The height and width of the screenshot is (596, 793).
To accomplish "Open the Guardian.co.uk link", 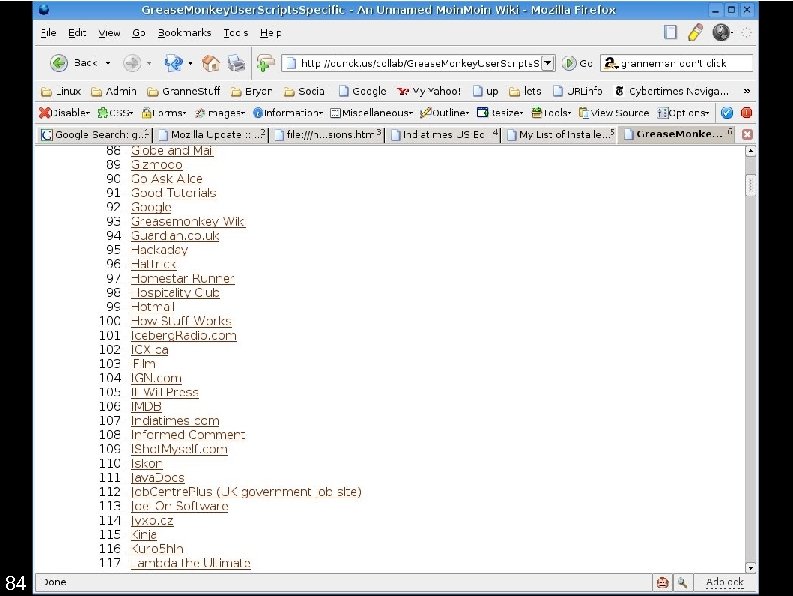I will tap(175, 236).
